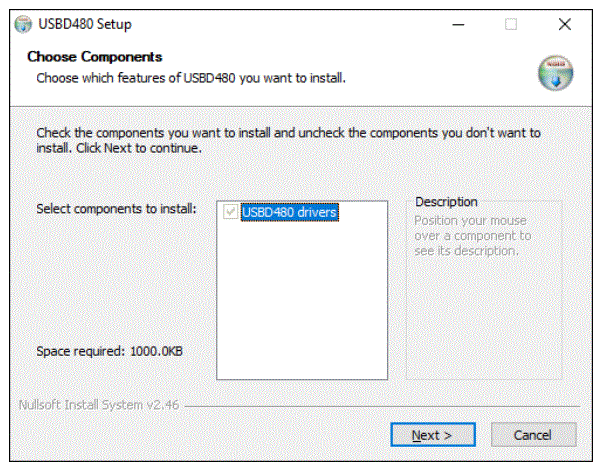
Task: Click the USBD480 Setup title bar icon
Action: 23,25
